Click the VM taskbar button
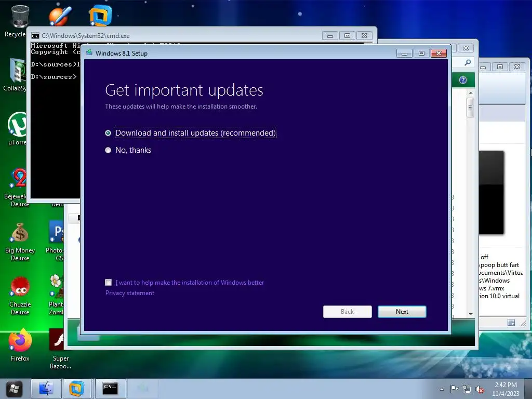 pyautogui.click(x=77, y=389)
